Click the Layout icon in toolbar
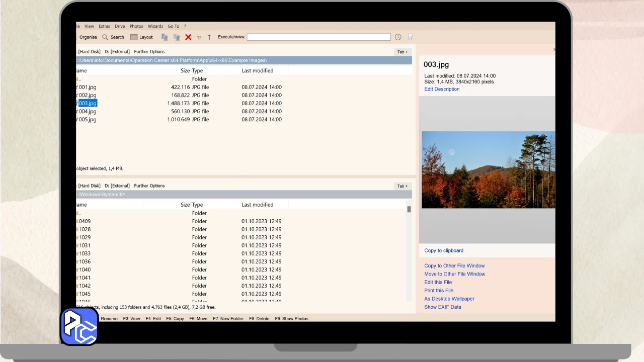Viewport: 644px width, 362px height. (x=134, y=37)
